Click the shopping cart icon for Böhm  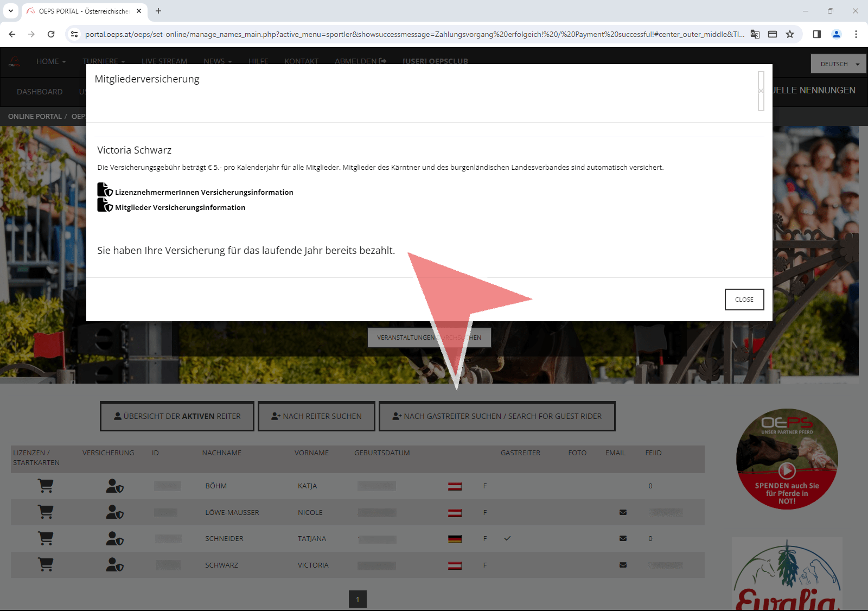46,486
